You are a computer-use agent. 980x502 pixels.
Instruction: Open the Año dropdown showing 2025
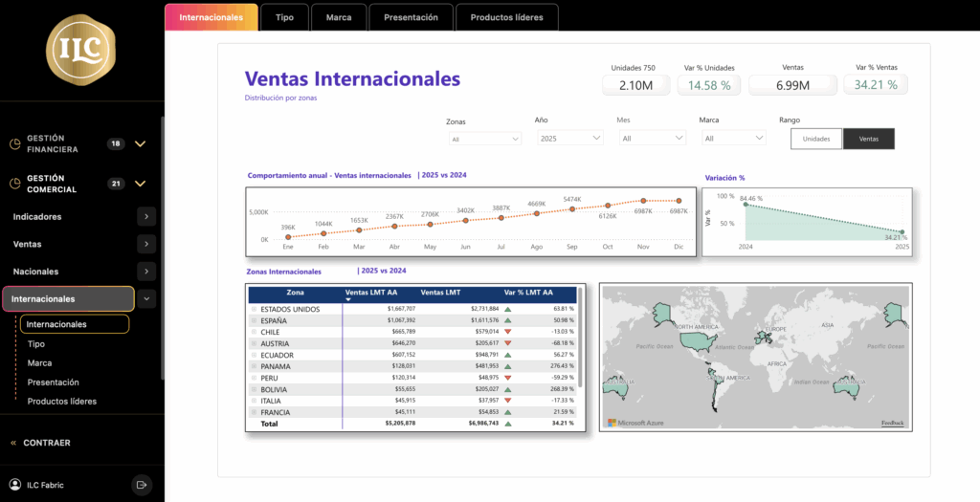pyautogui.click(x=568, y=139)
